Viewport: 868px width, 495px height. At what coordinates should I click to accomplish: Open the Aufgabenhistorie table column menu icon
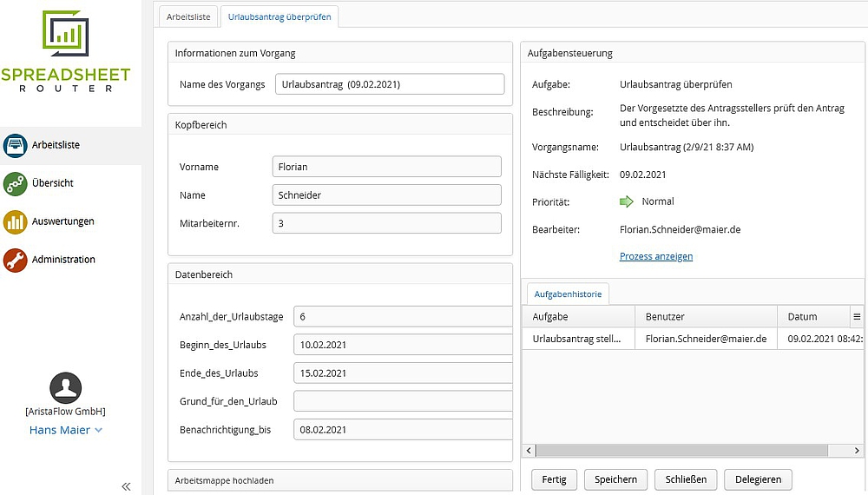pos(857,317)
